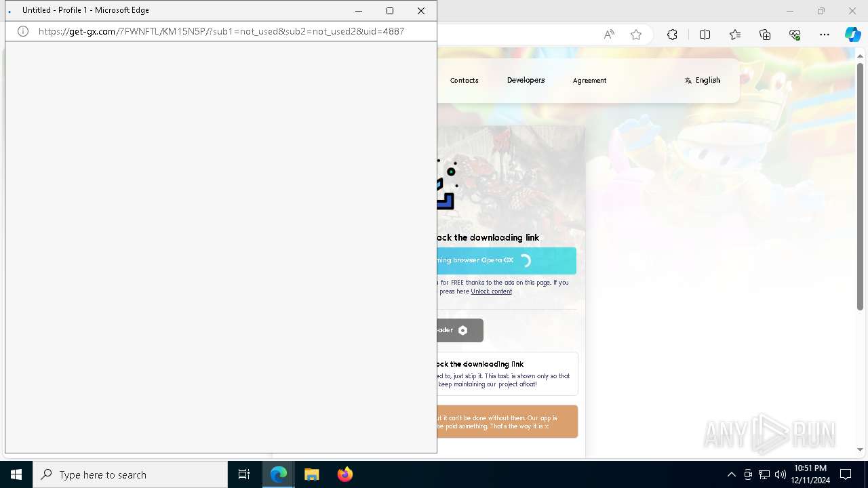Open the Settings and more ellipsis menu
The image size is (868, 488).
[825, 35]
